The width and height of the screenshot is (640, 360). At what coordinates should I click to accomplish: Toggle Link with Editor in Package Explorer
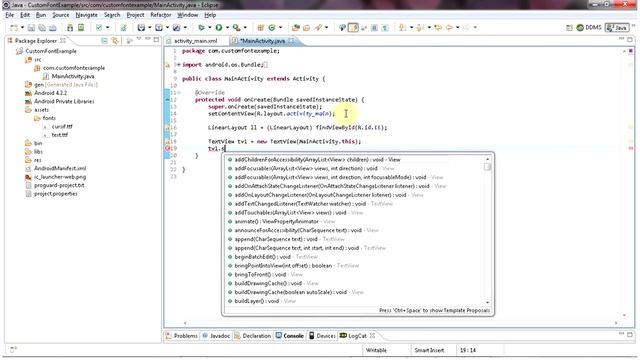(x=115, y=40)
